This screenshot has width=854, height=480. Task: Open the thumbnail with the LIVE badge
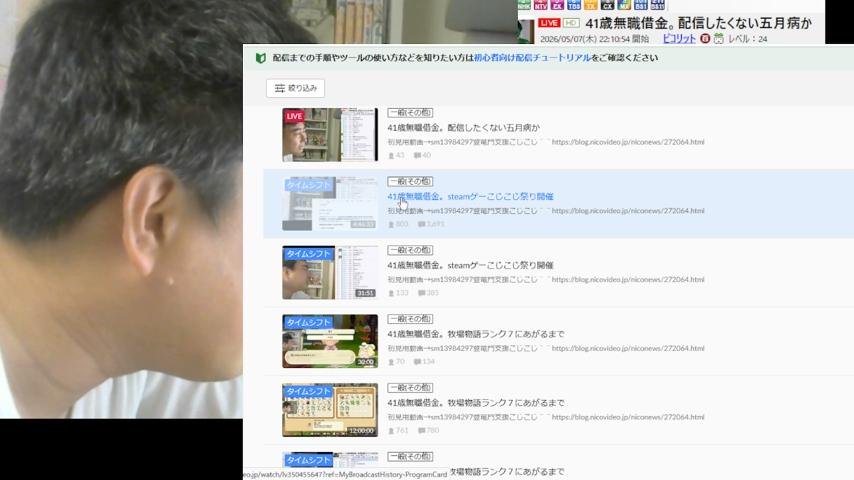[x=330, y=135]
